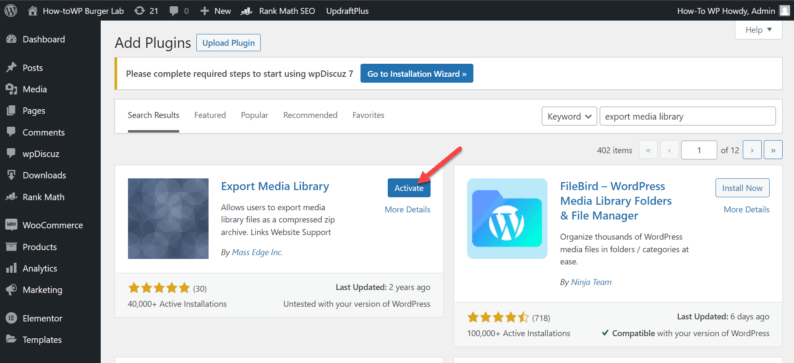Click the Upload Plugin button
This screenshot has width=794, height=363.
pyautogui.click(x=228, y=43)
